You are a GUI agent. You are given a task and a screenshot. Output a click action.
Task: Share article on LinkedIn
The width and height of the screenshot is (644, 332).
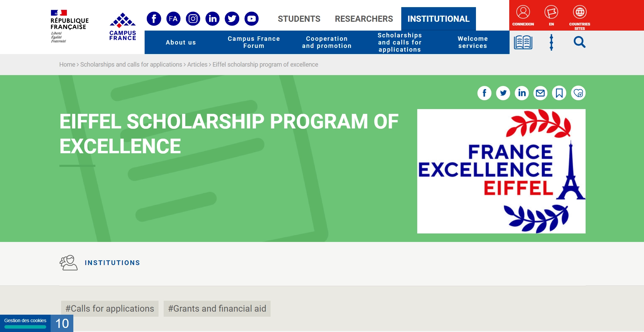pyautogui.click(x=522, y=93)
